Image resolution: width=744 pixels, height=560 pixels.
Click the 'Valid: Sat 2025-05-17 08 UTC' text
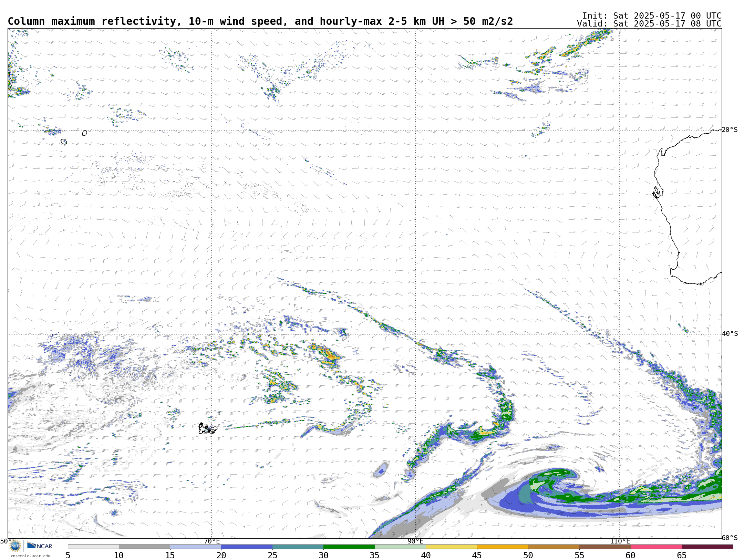649,23
